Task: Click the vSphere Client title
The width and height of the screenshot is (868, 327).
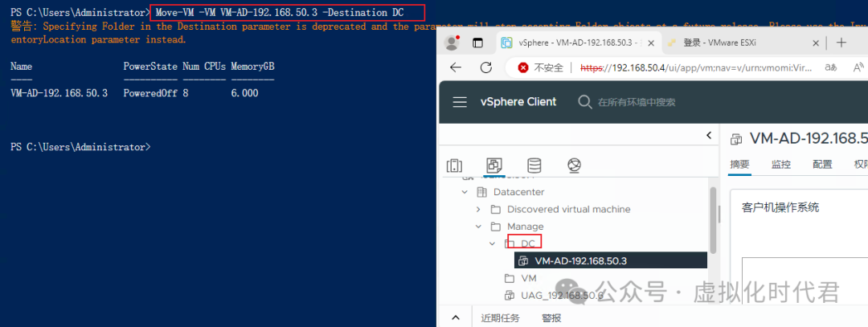Action: click(518, 102)
